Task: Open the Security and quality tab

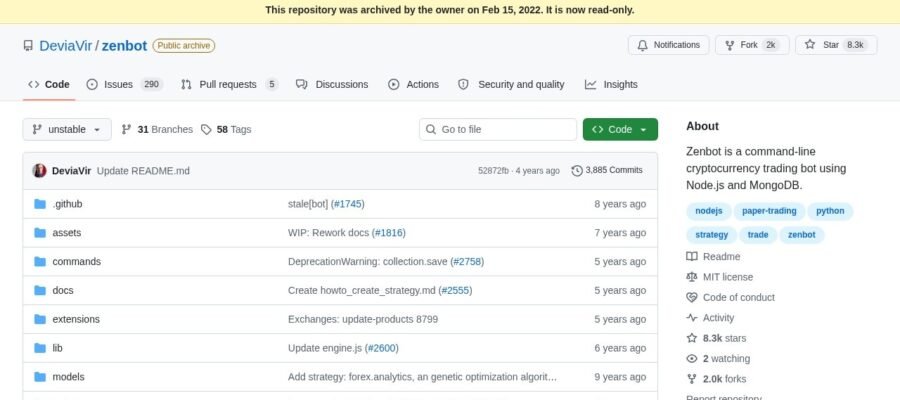Action: pos(511,84)
